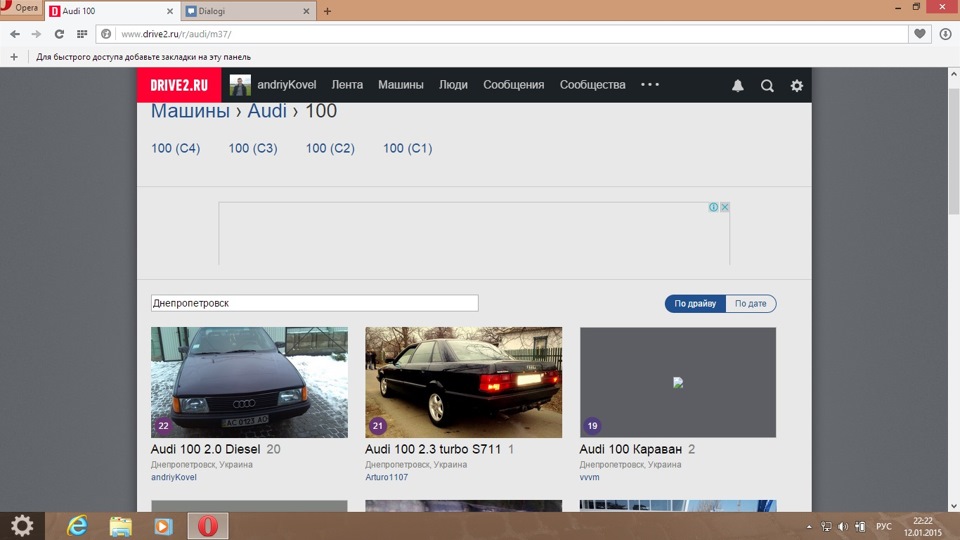Open the Машины menu item
The height and width of the screenshot is (540, 960).
tap(400, 85)
